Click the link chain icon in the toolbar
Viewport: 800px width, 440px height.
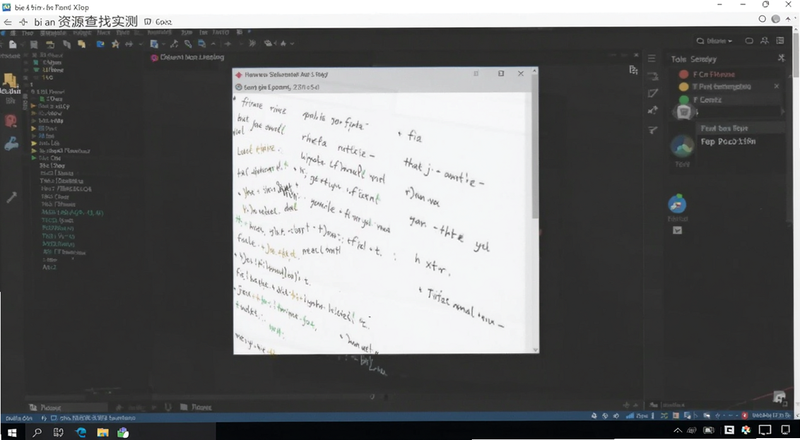pos(188,44)
